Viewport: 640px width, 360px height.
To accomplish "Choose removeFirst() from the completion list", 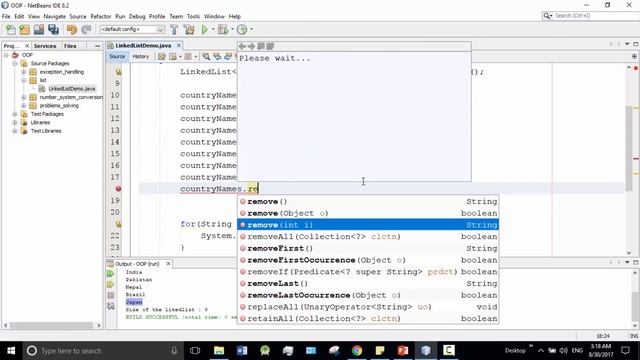I will pos(368,248).
